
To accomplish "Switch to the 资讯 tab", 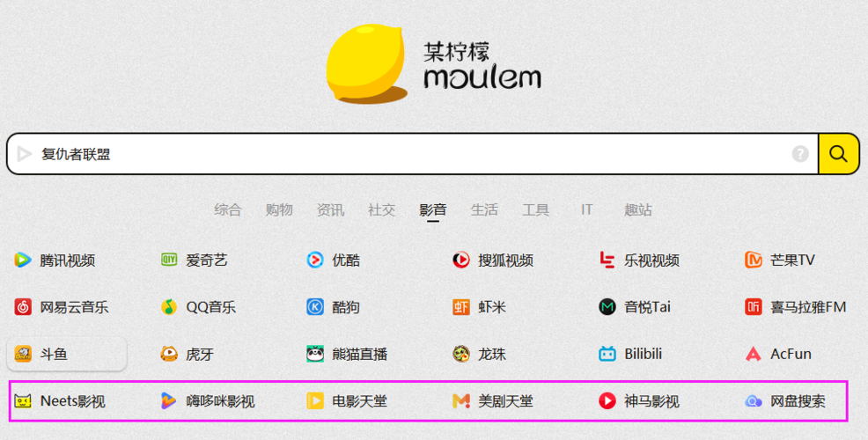I will tap(330, 209).
